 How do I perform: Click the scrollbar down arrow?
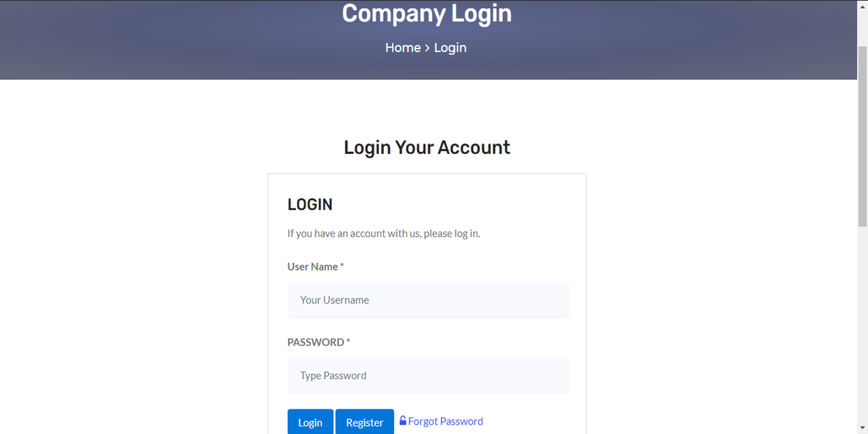click(862, 428)
